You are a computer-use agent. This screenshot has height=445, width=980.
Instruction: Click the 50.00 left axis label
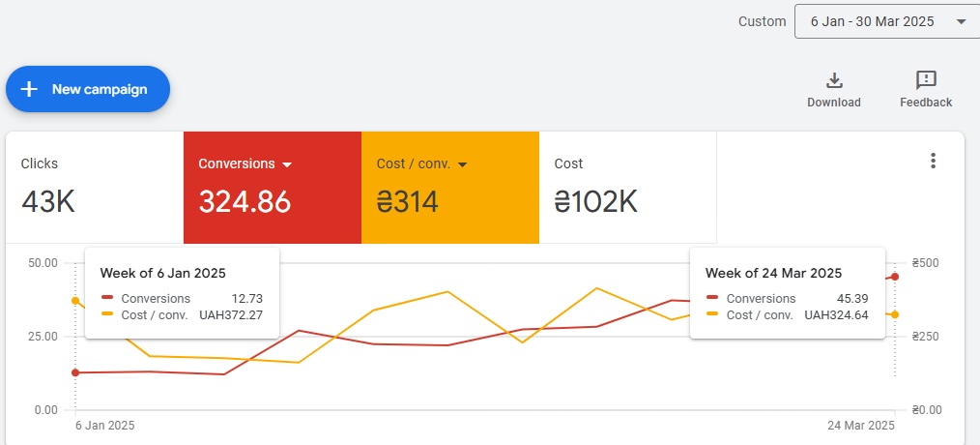(x=43, y=263)
